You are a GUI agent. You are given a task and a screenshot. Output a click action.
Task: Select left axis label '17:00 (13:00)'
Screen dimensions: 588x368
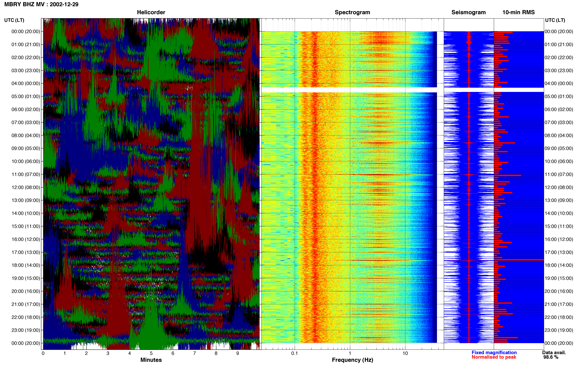[26, 252]
